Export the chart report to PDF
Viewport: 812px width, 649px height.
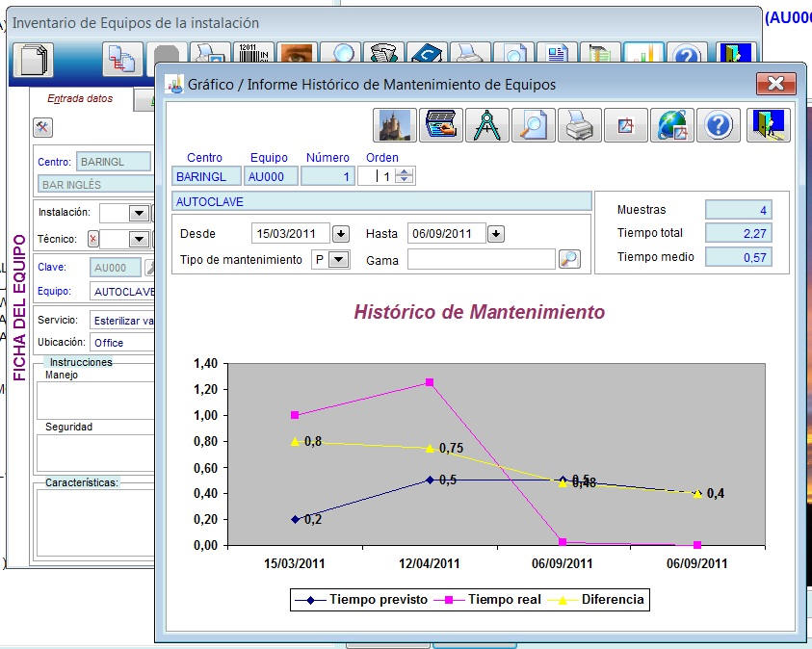pos(625,125)
